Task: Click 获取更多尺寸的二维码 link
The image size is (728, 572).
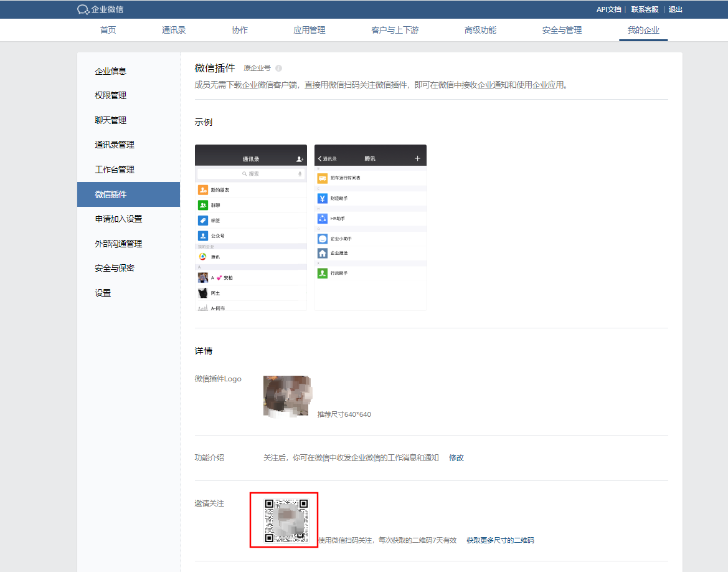Action: click(x=500, y=540)
